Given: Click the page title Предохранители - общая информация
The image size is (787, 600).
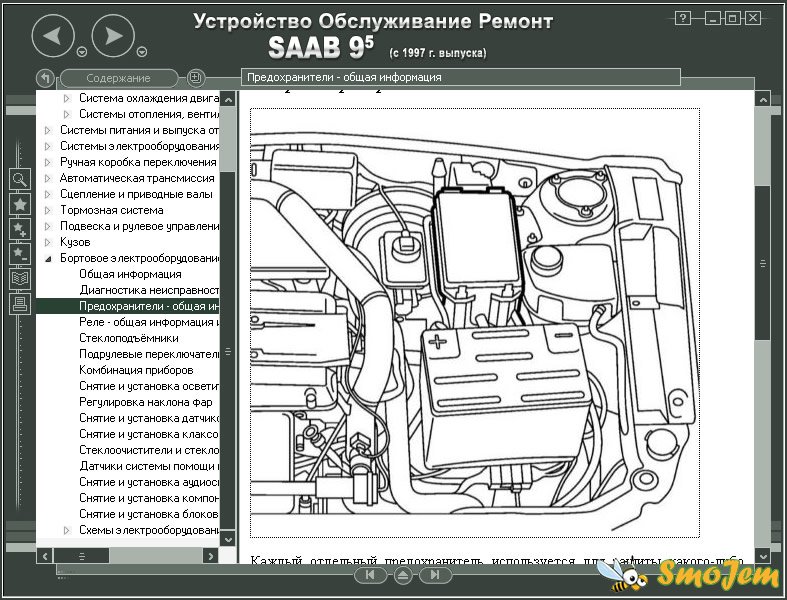Looking at the screenshot, I should coord(344,77).
